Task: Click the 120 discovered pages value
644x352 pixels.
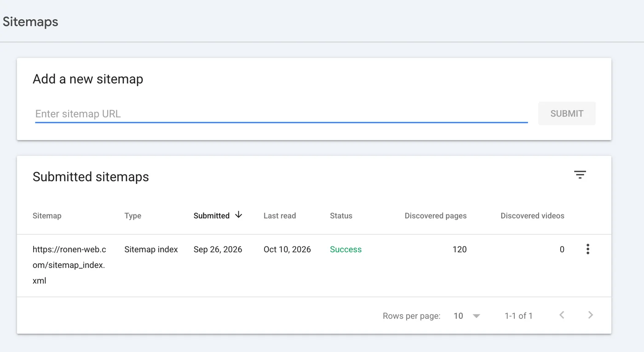Action: pyautogui.click(x=460, y=249)
